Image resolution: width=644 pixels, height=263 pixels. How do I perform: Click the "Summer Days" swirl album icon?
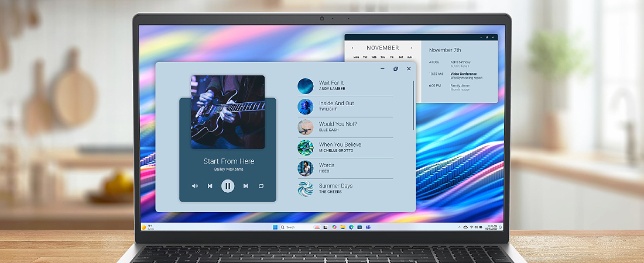[x=305, y=189]
